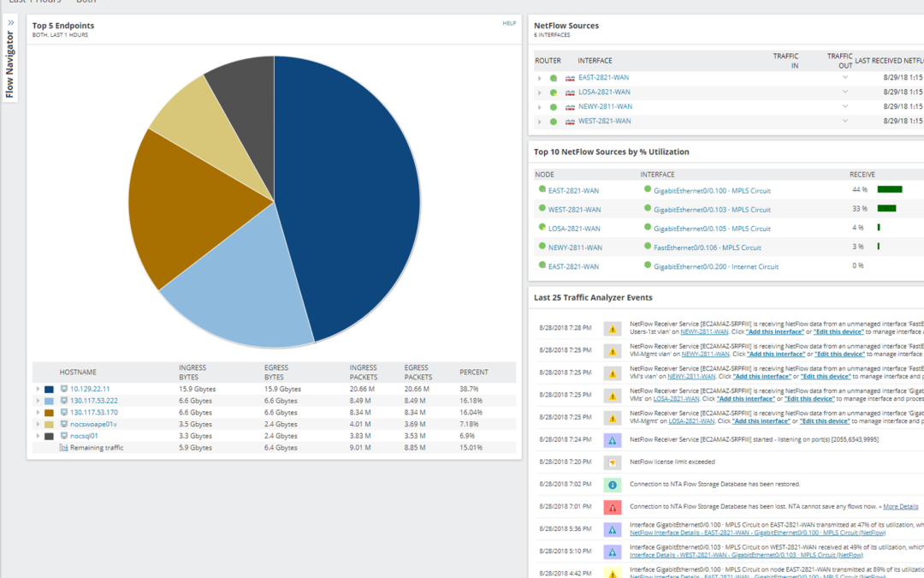
Task: Open endpoint 10.129.22.11 details
Action: 90,390
